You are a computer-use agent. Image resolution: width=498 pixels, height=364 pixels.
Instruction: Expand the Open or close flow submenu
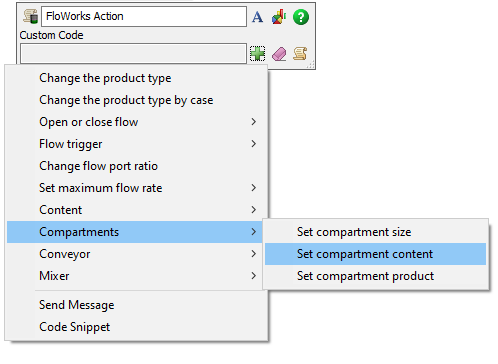pyautogui.click(x=137, y=122)
